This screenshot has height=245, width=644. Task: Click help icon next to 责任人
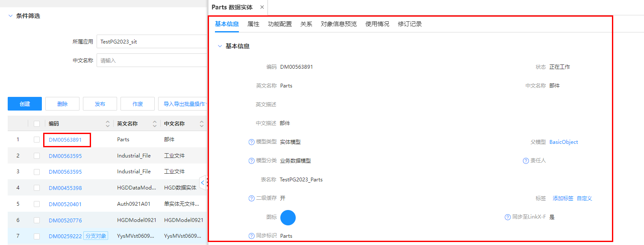526,161
